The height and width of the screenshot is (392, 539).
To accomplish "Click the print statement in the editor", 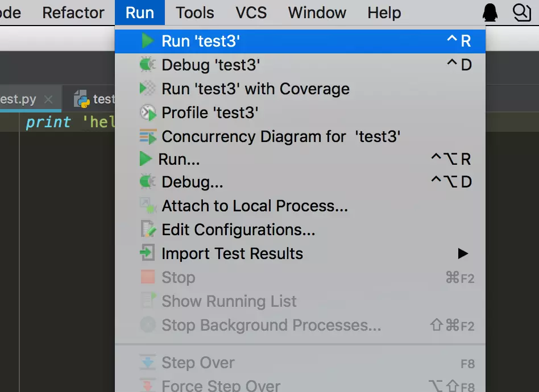I will [x=48, y=122].
